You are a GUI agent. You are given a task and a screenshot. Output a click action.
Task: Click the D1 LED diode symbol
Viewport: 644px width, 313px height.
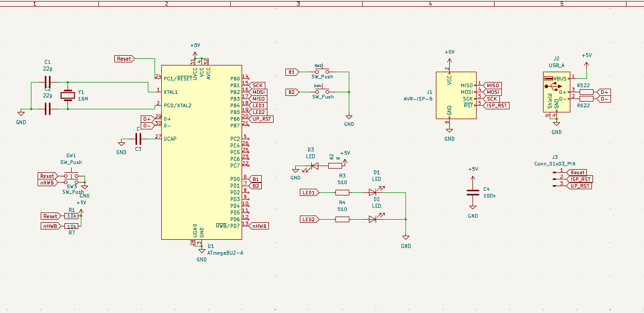pos(372,192)
